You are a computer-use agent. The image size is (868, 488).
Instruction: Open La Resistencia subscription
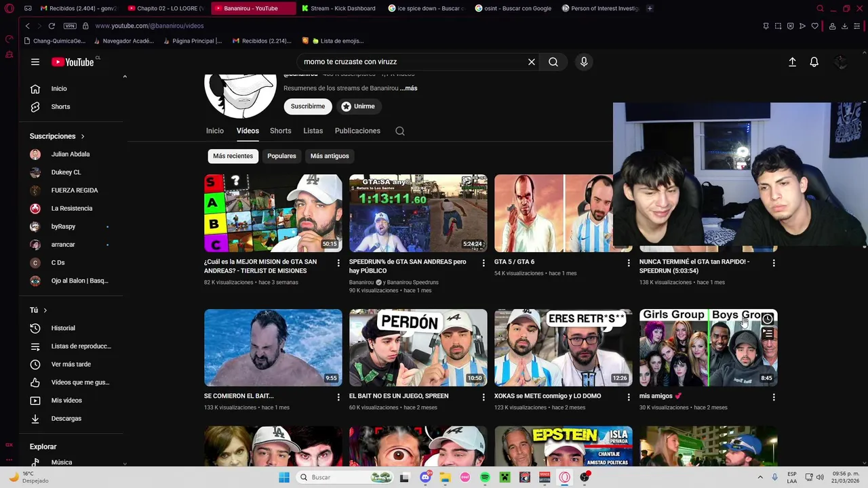pos(71,209)
